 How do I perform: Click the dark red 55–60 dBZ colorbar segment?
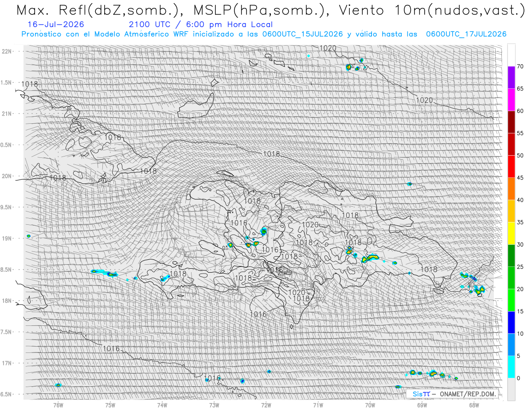pyautogui.click(x=511, y=122)
